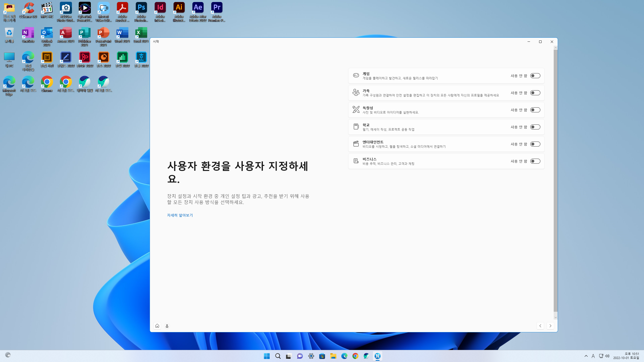Click the home icon in the Get Started window
The image size is (644, 362).
point(157,326)
